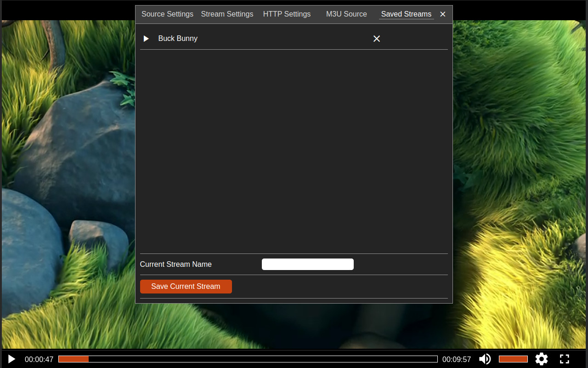
Task: Open the Stream Settings tab
Action: coord(227,14)
